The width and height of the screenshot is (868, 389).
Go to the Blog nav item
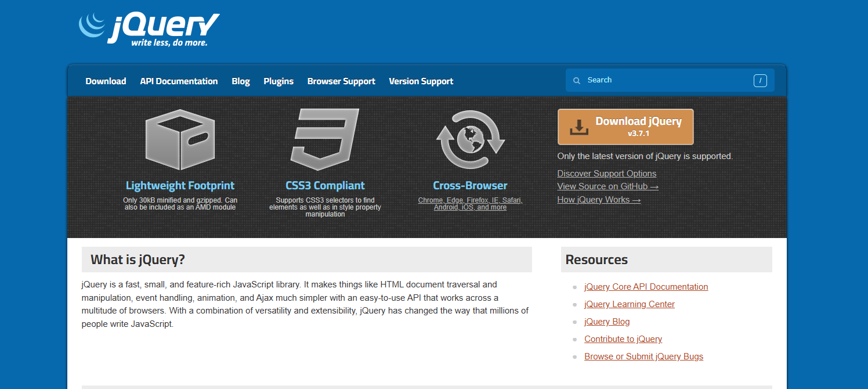pyautogui.click(x=241, y=81)
